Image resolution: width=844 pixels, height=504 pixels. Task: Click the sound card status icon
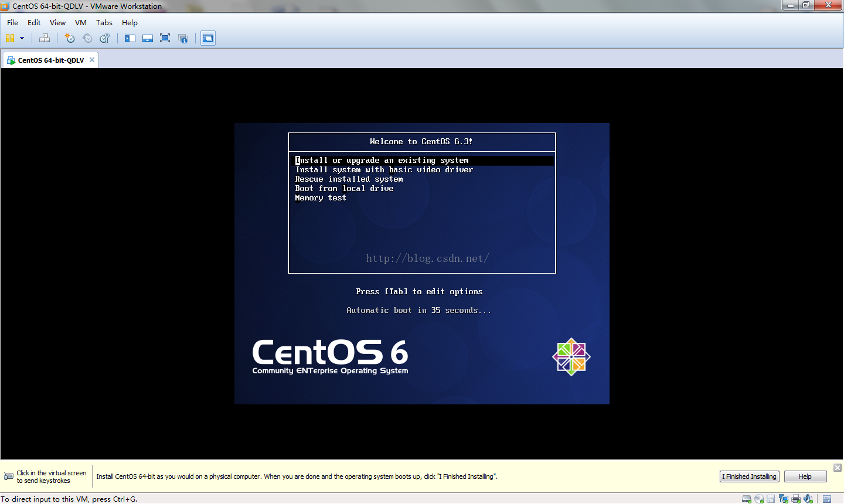[x=808, y=499]
